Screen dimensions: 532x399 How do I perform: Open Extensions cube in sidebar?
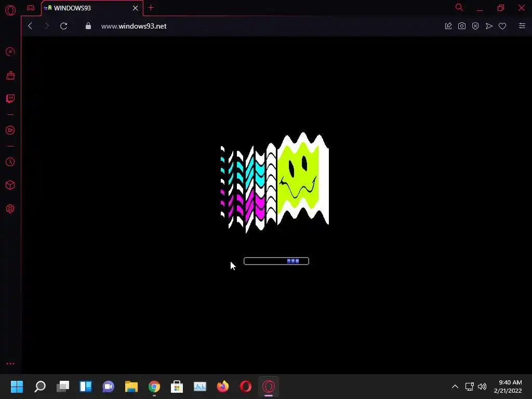10,185
